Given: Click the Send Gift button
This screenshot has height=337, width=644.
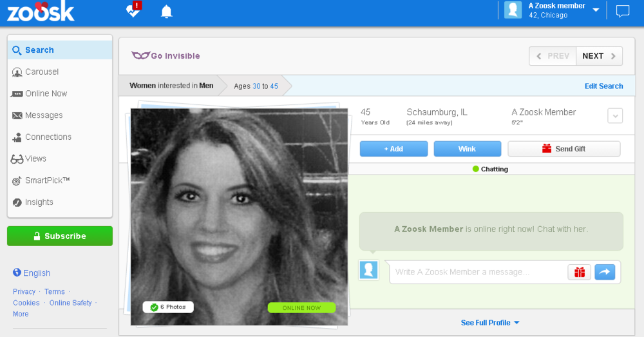Looking at the screenshot, I should pyautogui.click(x=564, y=149).
